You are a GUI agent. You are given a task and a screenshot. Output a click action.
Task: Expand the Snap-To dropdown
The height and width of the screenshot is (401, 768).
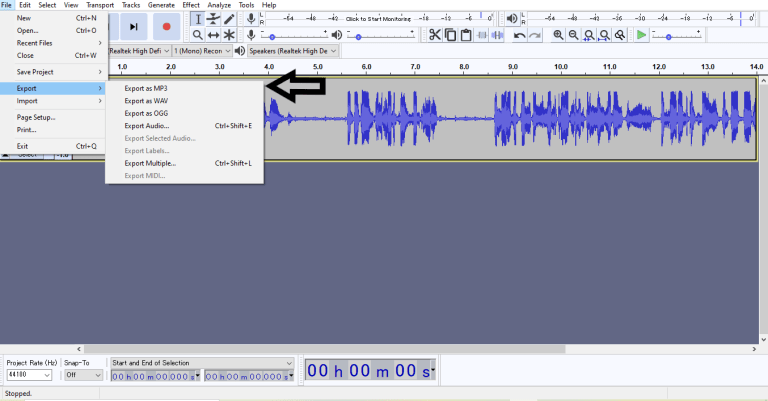click(x=83, y=375)
